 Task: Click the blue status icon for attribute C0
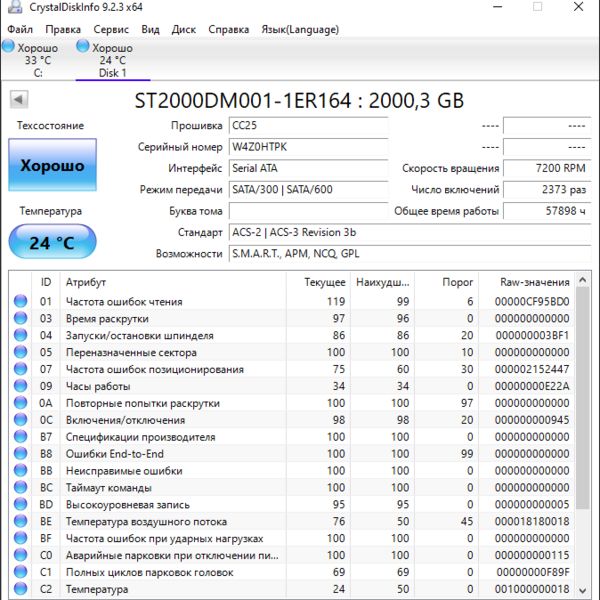click(x=21, y=555)
